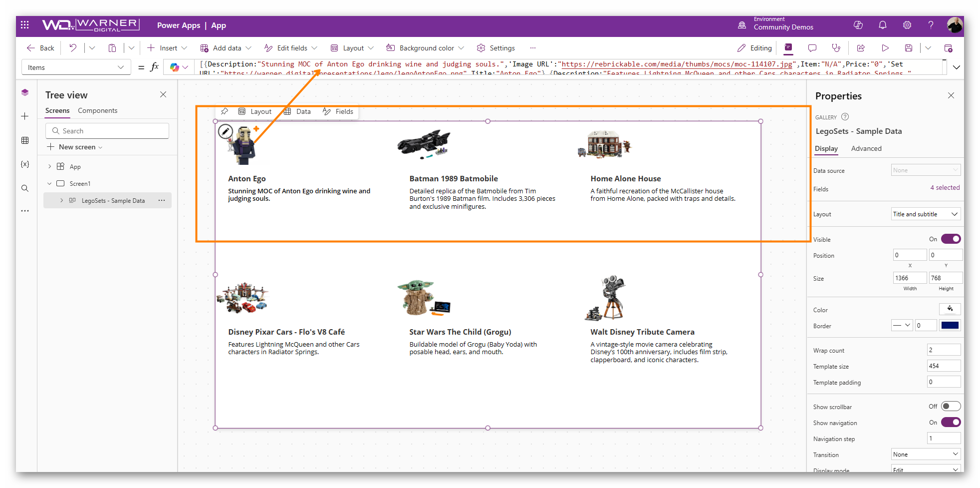The image size is (980, 488).
Task: Click the Batman 1989 Batmobile thumbnail
Action: coord(424,145)
